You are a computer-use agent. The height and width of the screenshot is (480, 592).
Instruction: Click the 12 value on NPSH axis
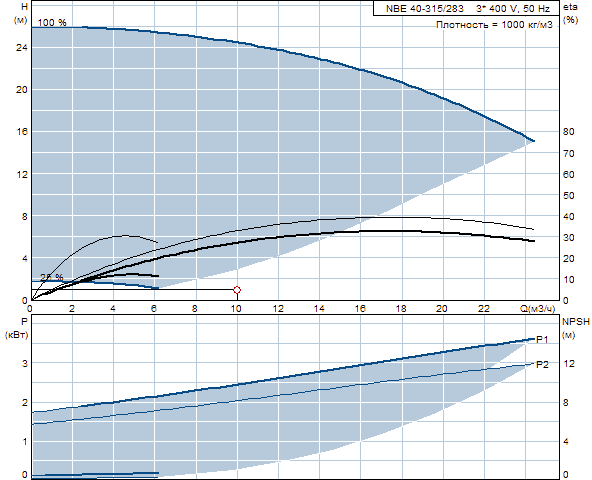(x=569, y=364)
